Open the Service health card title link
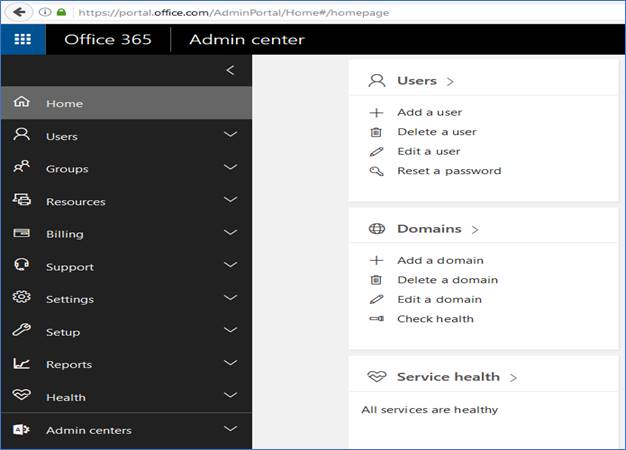This screenshot has width=626, height=450. tap(448, 377)
